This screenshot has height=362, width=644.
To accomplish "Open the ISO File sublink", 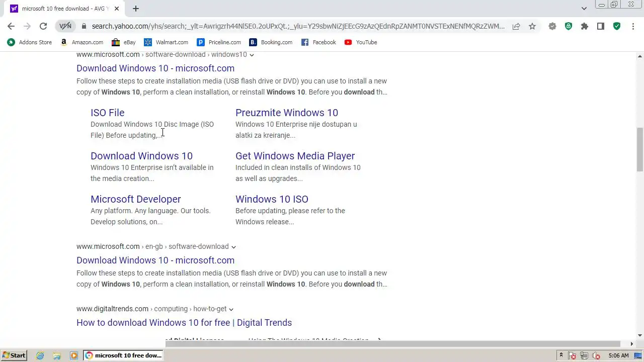I will pos(107,113).
